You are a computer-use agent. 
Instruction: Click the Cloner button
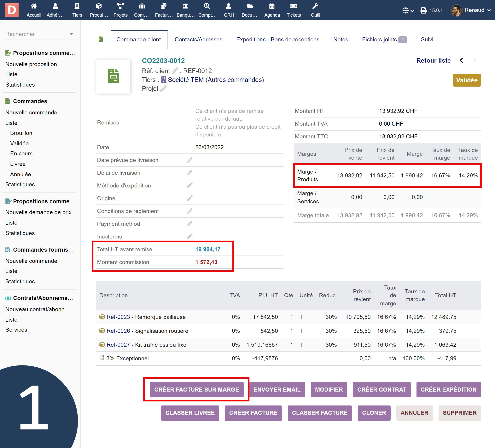(374, 413)
